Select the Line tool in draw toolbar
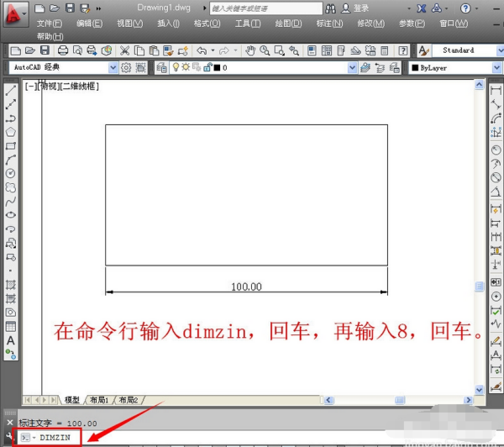 tap(11, 91)
